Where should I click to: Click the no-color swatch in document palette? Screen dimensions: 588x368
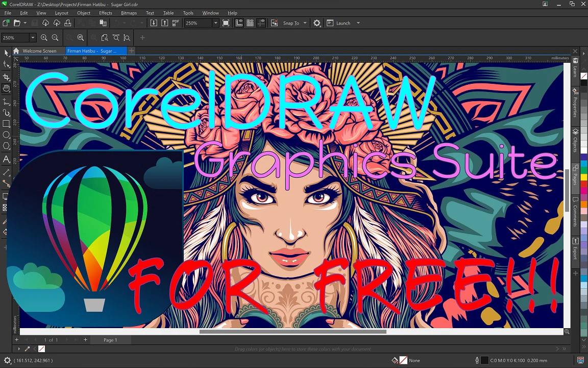click(42, 349)
